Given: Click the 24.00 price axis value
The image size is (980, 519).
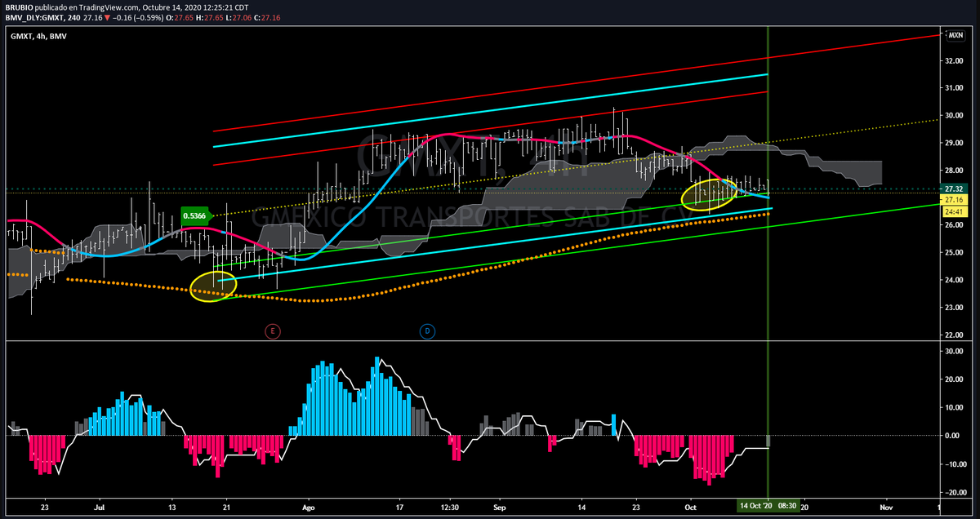Looking at the screenshot, I should (x=955, y=280).
